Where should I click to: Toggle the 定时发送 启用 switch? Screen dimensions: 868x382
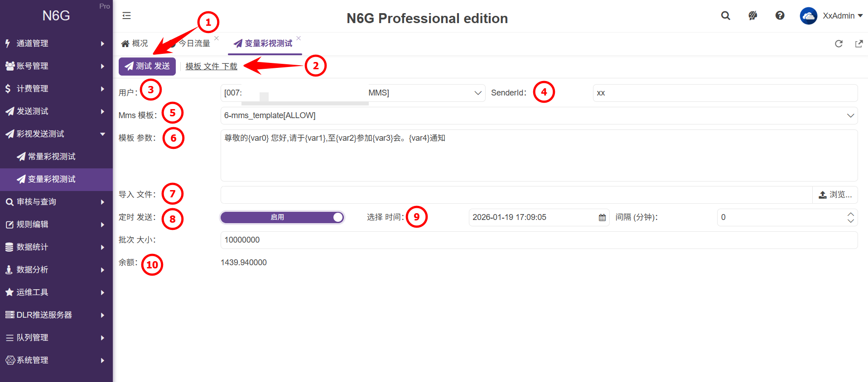click(282, 217)
